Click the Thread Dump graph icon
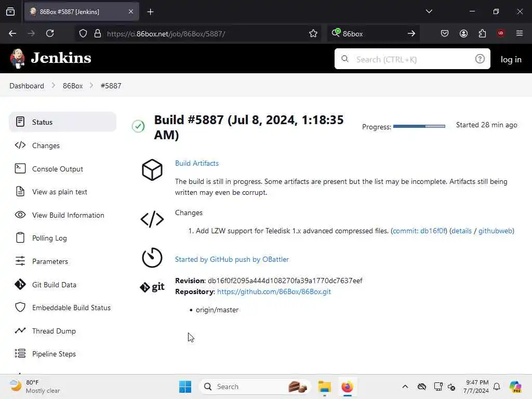Viewport: 532px width, 399px height. coord(20,330)
